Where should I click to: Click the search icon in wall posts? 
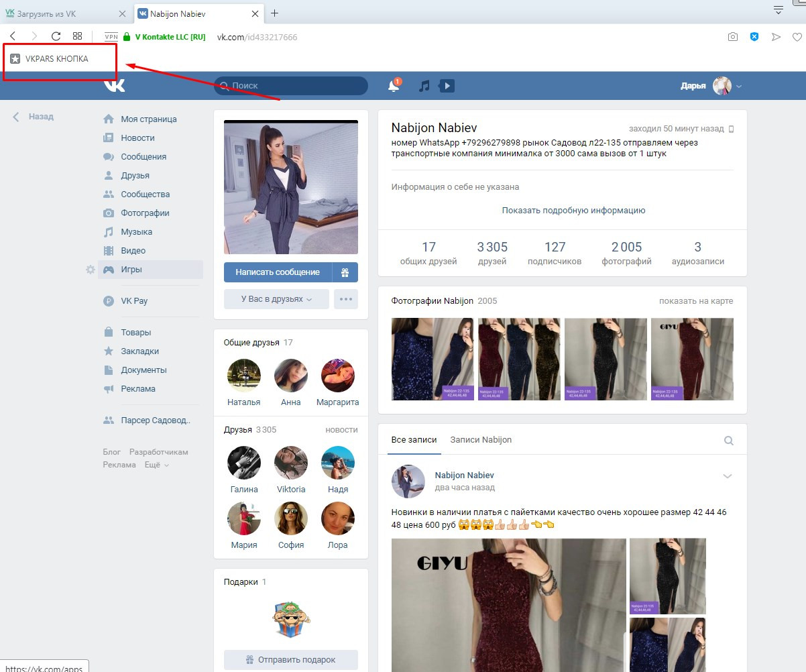728,441
